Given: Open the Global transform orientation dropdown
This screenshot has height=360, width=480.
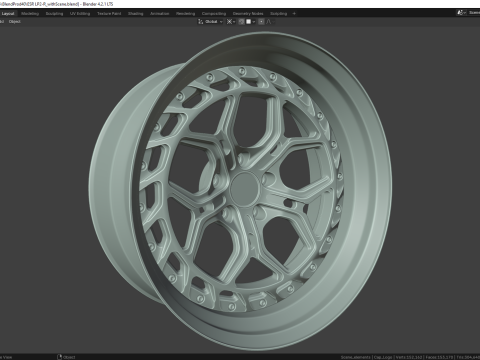Looking at the screenshot, I should [213, 22].
